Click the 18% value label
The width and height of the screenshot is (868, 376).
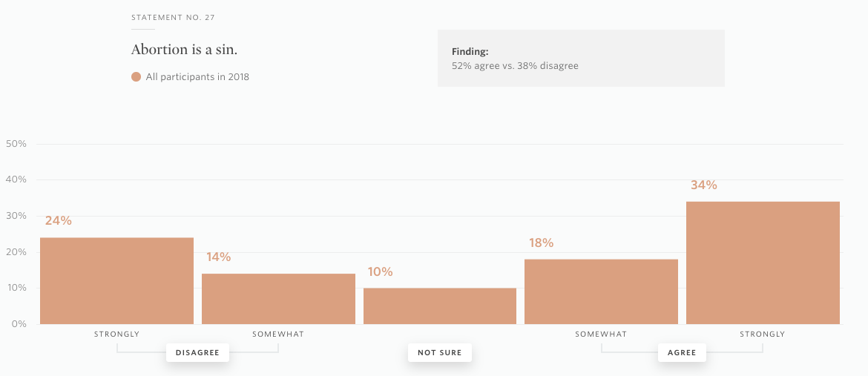(x=541, y=243)
